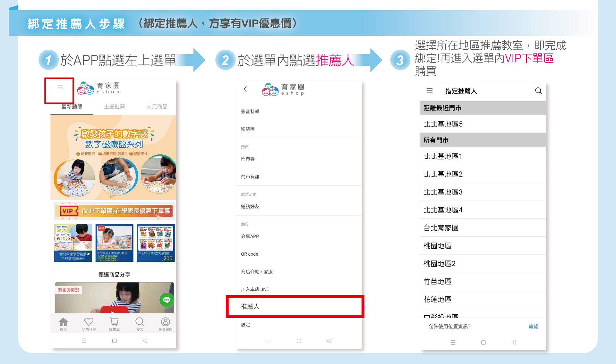Open 會員專區 profile icon
This screenshot has width=616, height=364.
tap(165, 324)
